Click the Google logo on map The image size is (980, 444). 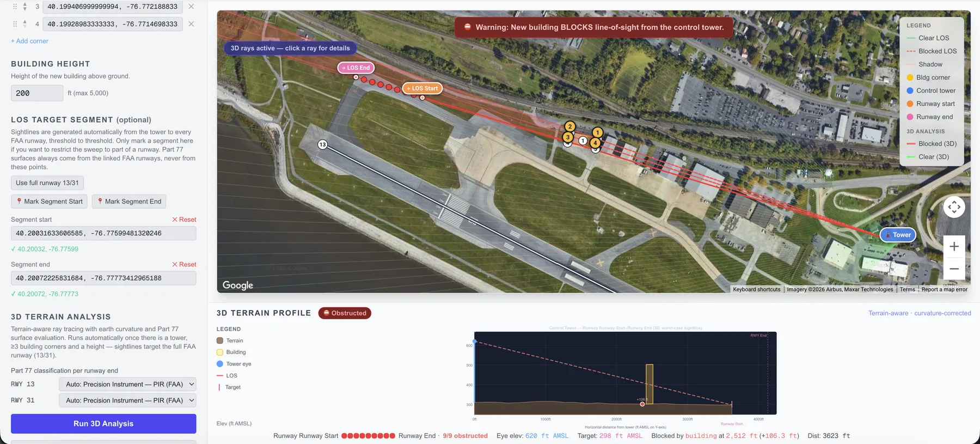tap(238, 285)
